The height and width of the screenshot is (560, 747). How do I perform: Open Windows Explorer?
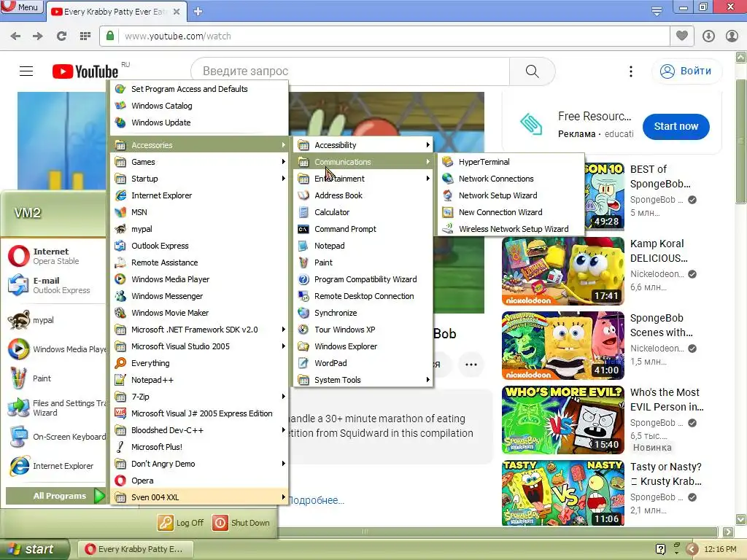(x=363, y=346)
